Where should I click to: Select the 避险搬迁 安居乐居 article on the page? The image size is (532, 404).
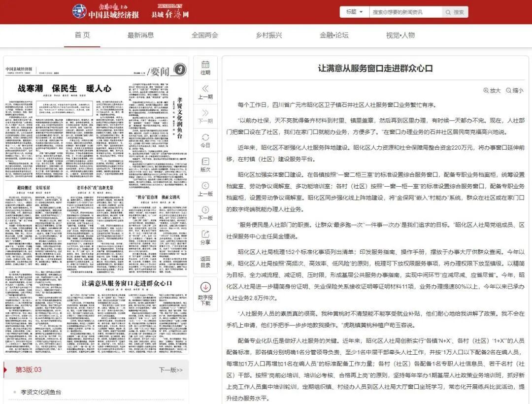(33, 188)
